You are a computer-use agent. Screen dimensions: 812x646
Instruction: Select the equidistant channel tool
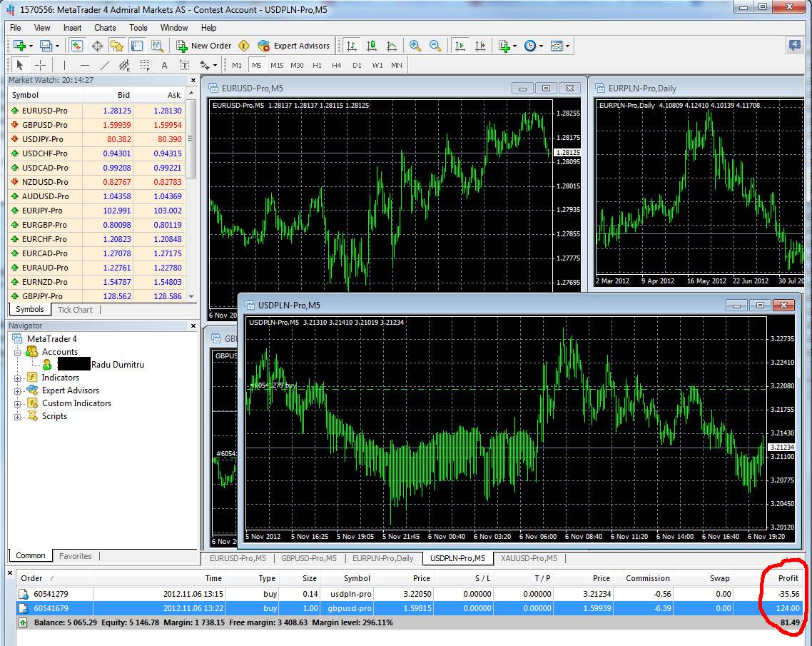point(124,65)
